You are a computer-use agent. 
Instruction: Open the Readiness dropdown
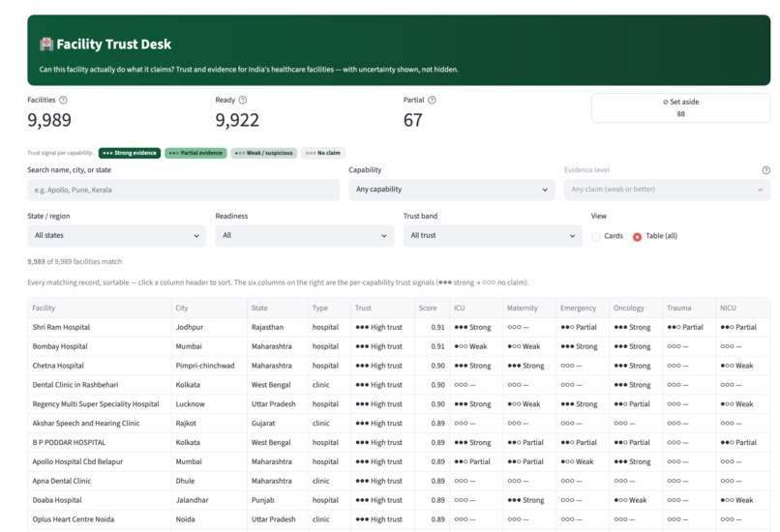pyautogui.click(x=305, y=236)
